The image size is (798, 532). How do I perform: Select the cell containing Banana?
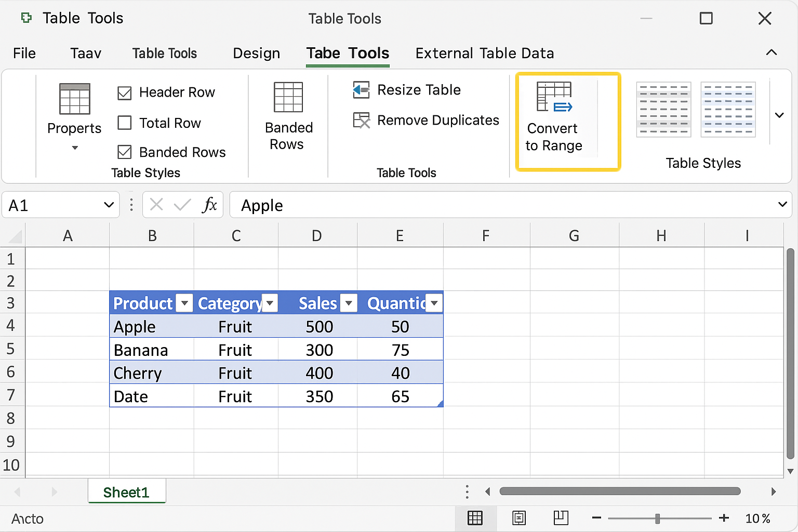tap(152, 350)
